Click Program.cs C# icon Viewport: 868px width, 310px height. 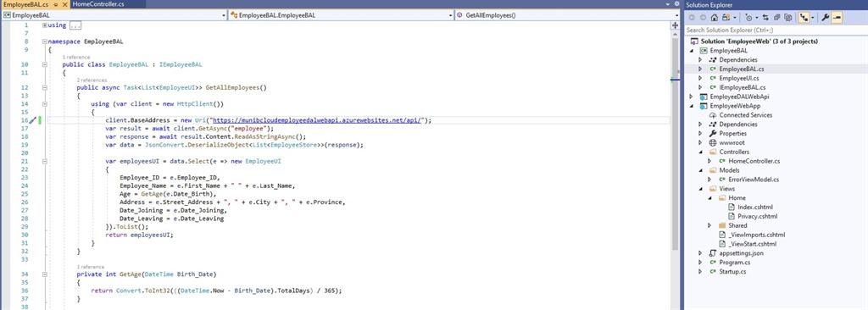click(x=713, y=263)
